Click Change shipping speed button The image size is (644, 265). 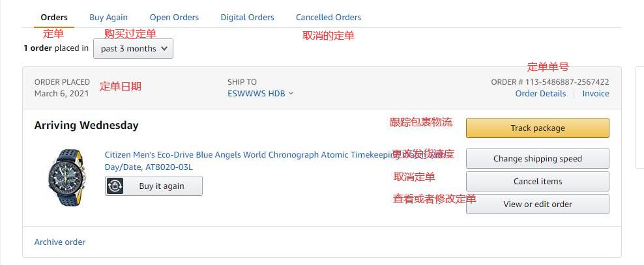point(537,158)
